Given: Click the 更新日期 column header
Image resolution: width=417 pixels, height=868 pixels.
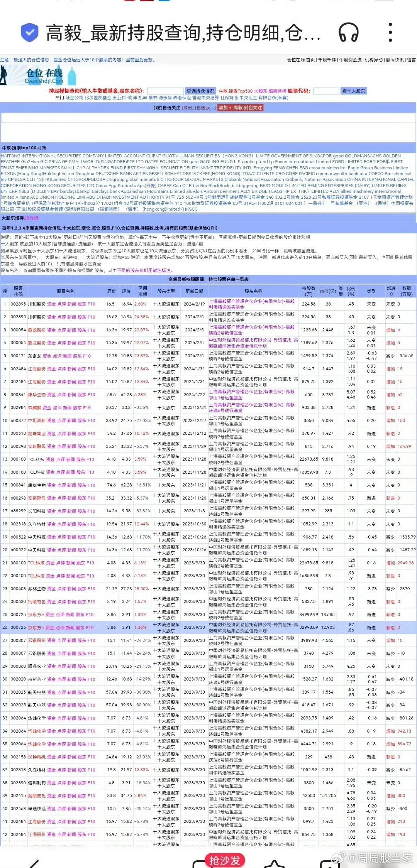Looking at the screenshot, I should point(194,291).
